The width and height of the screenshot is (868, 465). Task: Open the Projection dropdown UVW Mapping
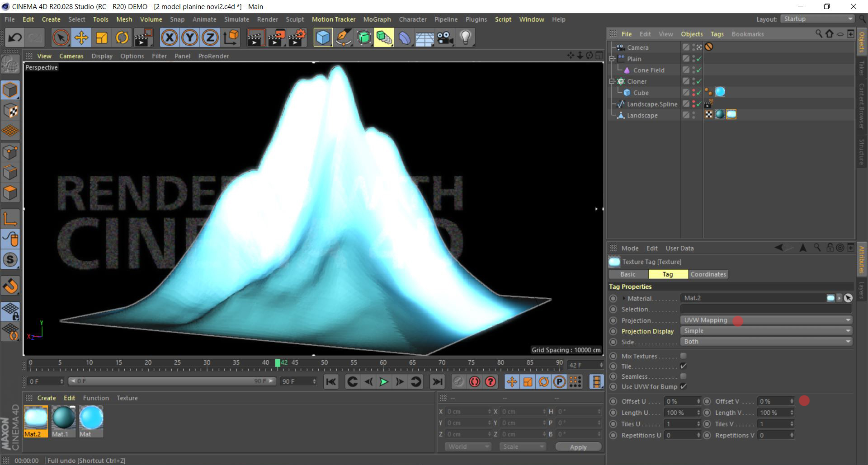click(766, 320)
